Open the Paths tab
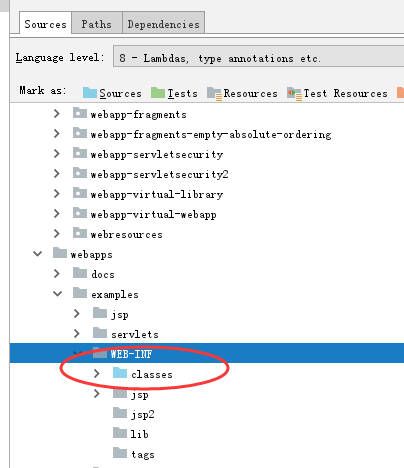The width and height of the screenshot is (404, 468). tap(97, 23)
